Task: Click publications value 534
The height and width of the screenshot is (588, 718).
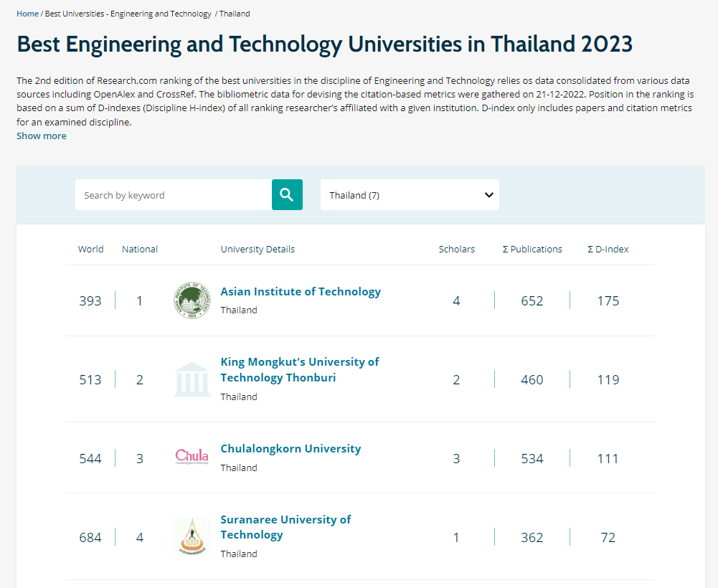Action: pyautogui.click(x=532, y=458)
